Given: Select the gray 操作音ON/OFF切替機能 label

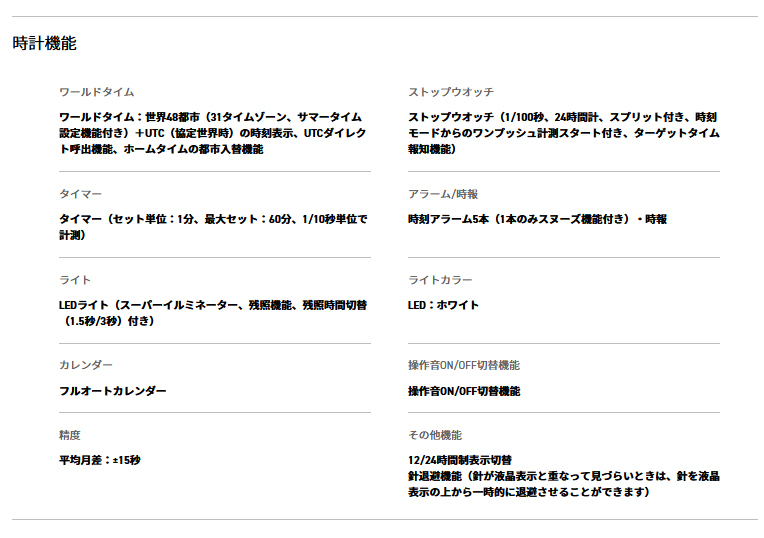Looking at the screenshot, I should [x=464, y=365].
